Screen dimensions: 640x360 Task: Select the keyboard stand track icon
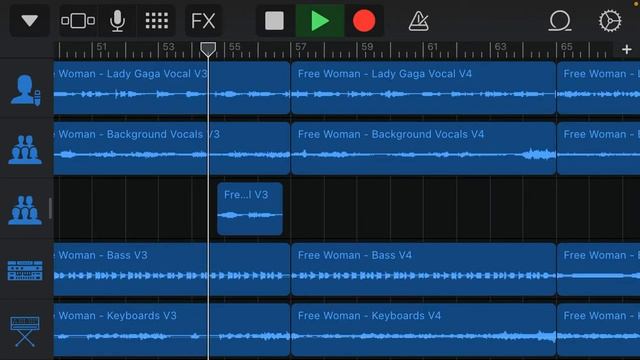[x=25, y=331]
